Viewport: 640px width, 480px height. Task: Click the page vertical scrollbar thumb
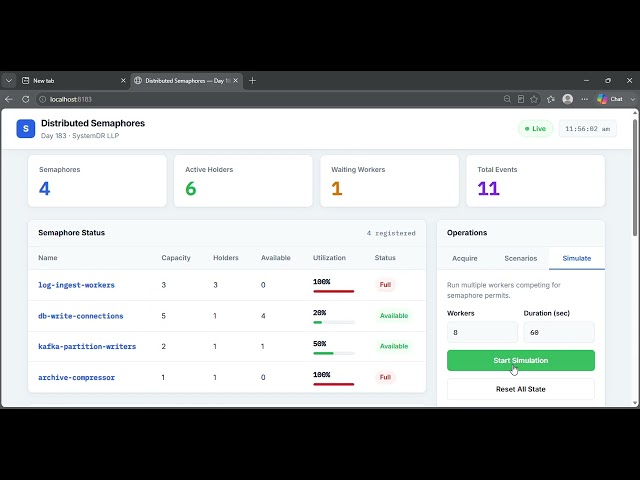635,178
